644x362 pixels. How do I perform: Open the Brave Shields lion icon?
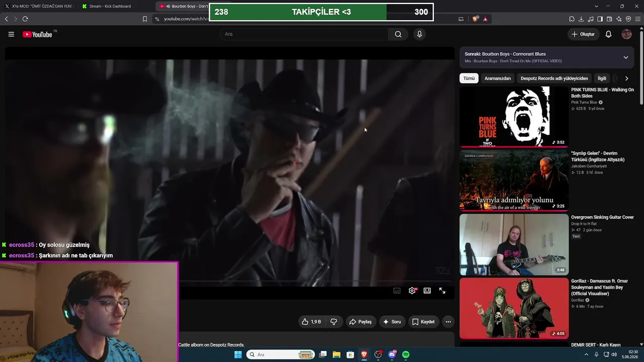[x=475, y=19]
